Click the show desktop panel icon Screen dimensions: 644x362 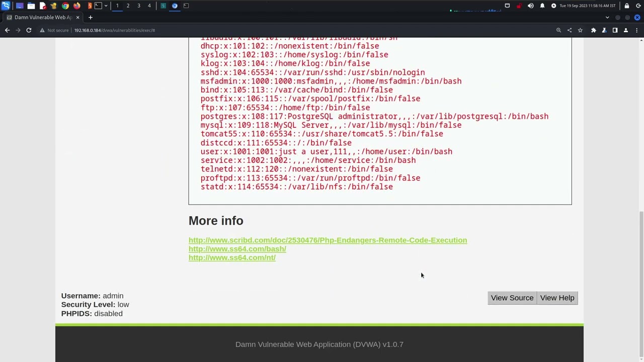(20, 6)
